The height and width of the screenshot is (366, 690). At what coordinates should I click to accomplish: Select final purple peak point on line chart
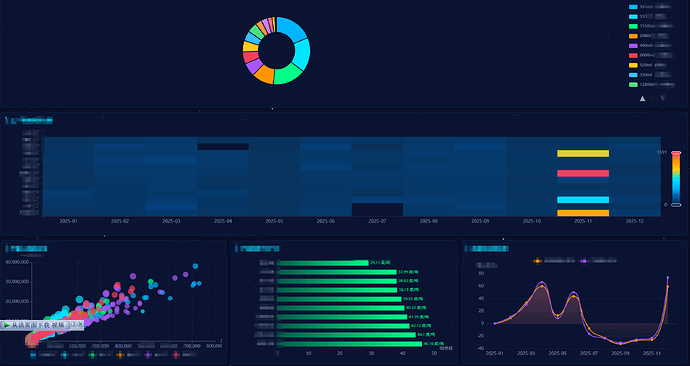[x=668, y=278]
